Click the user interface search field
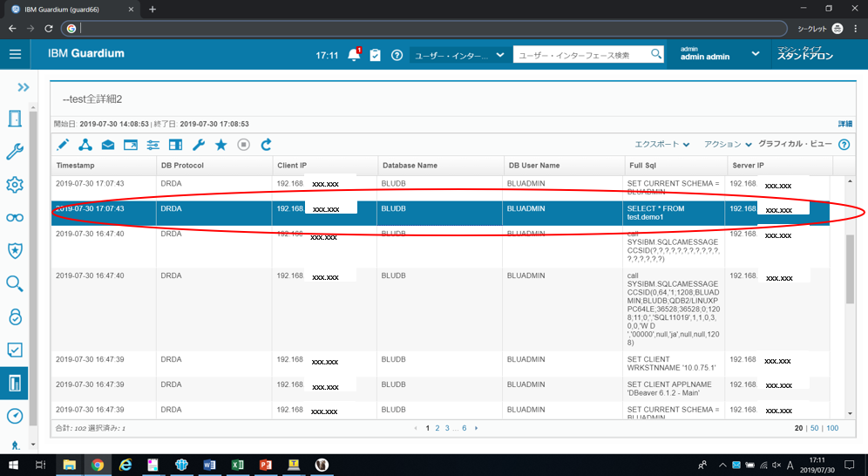Viewport: 868px width, 476px height. [x=582, y=55]
